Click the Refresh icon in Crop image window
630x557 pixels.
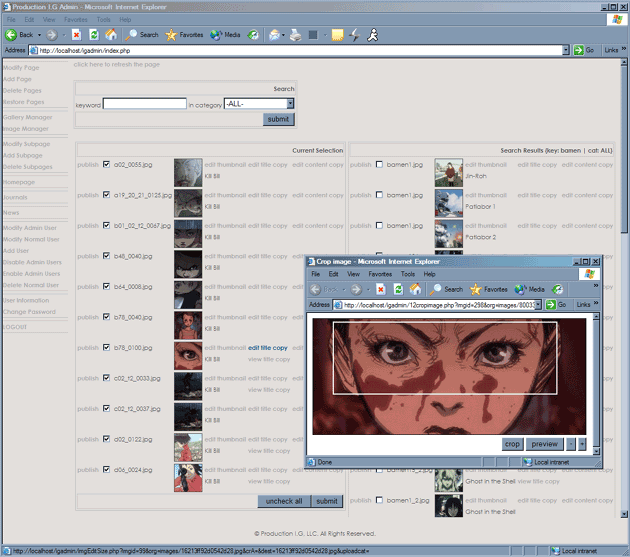click(x=398, y=289)
